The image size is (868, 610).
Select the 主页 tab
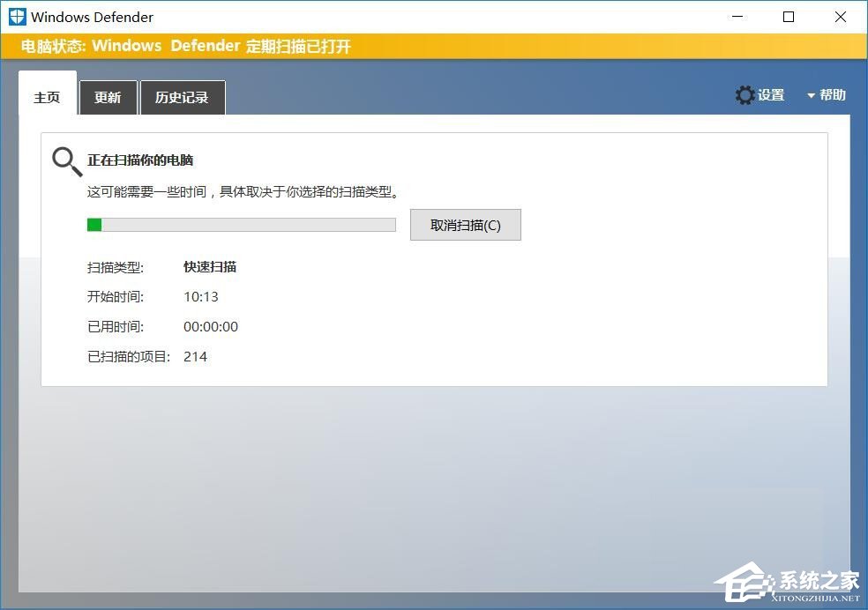point(46,98)
